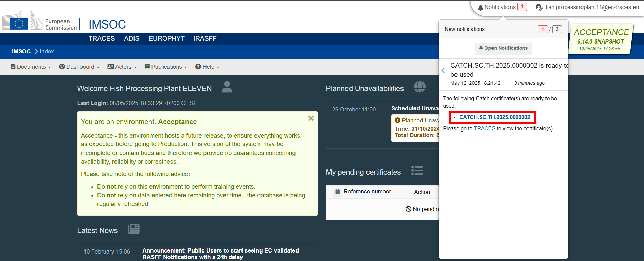
Task: Click the red unread notifications count badge
Action: 522,7
